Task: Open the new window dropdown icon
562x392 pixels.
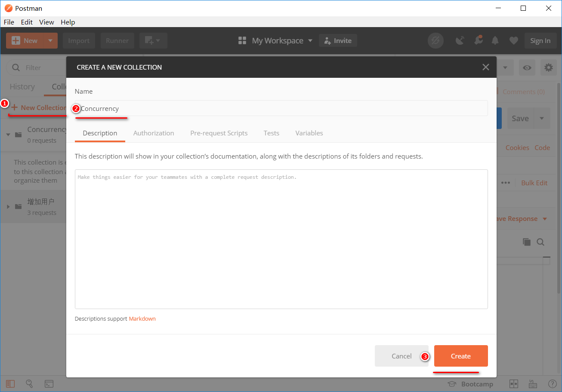Action: coord(153,41)
